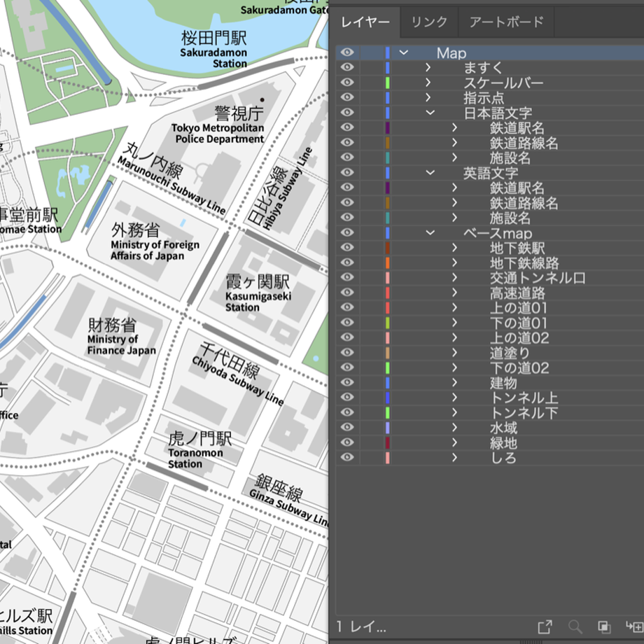Image resolution: width=644 pixels, height=644 pixels.
Task: Select the 上の道01 layer row
Action: 490,307
